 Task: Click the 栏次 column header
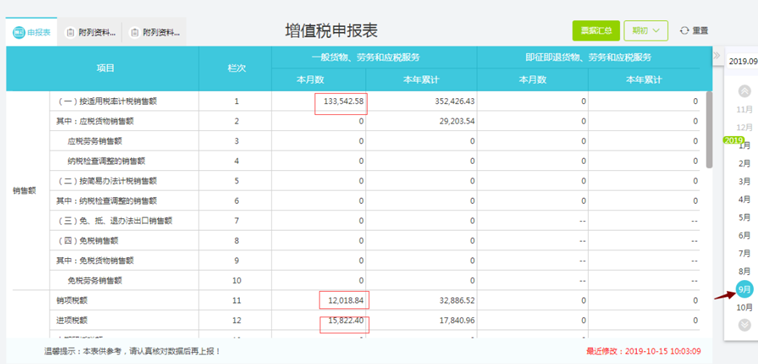click(x=236, y=68)
